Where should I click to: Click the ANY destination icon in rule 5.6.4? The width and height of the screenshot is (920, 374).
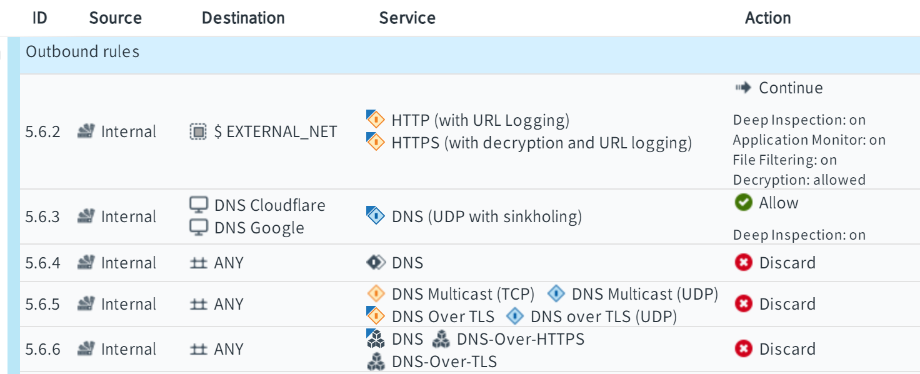tap(199, 263)
